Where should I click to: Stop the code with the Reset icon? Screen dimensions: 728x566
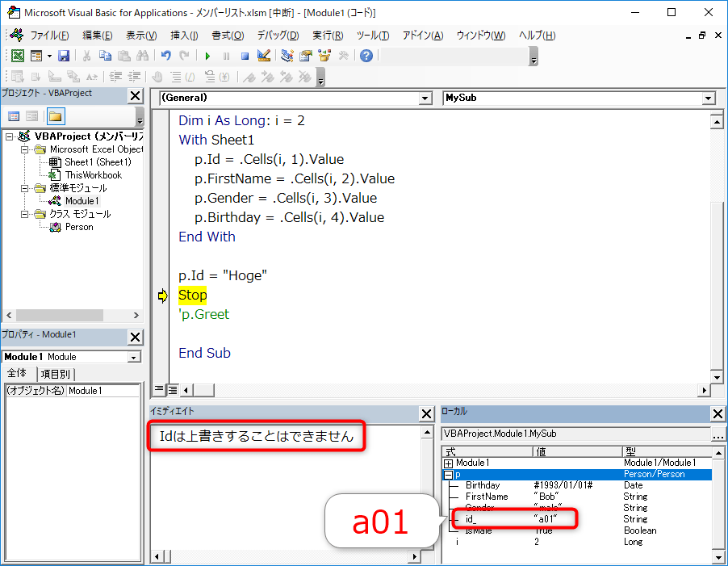(x=244, y=55)
